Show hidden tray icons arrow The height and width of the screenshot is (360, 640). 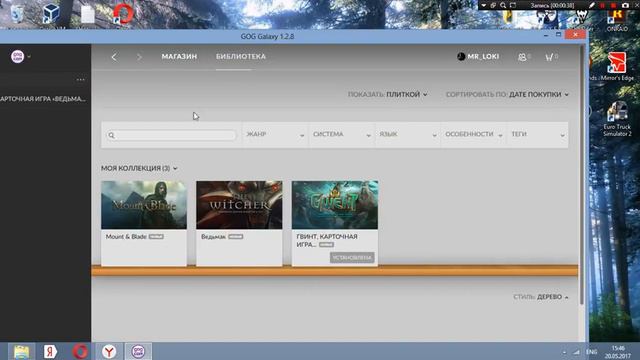coord(564,352)
